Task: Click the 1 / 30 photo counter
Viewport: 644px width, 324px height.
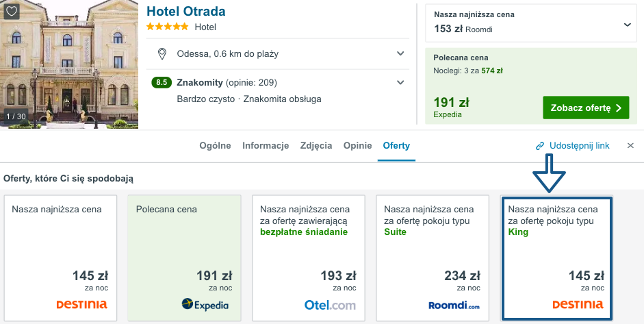Action: (x=16, y=116)
